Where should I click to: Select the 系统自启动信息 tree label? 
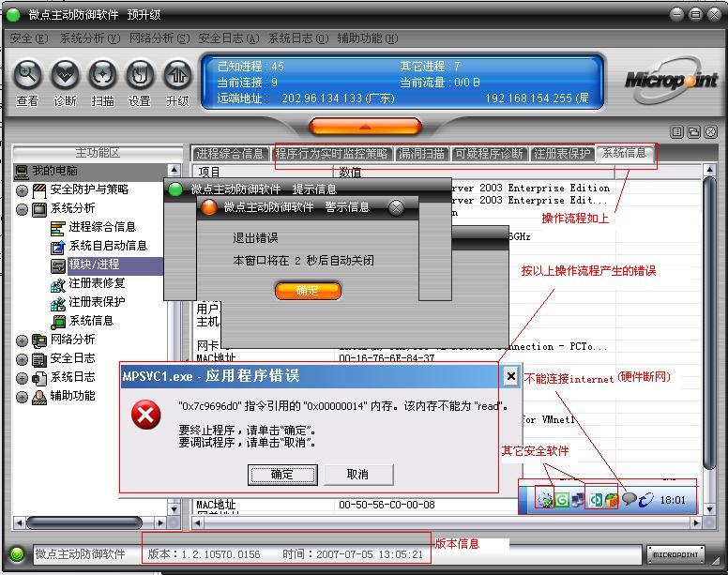[108, 246]
